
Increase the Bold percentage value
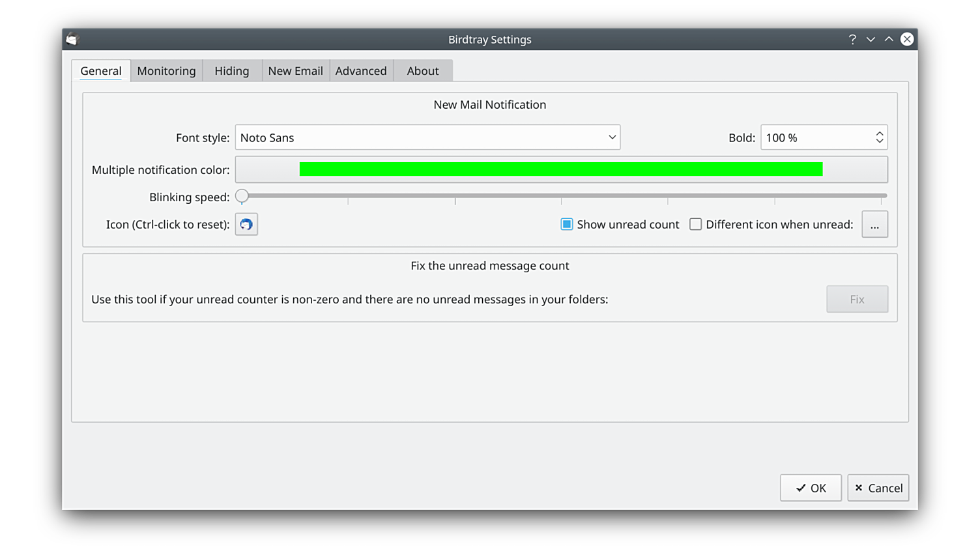880,134
